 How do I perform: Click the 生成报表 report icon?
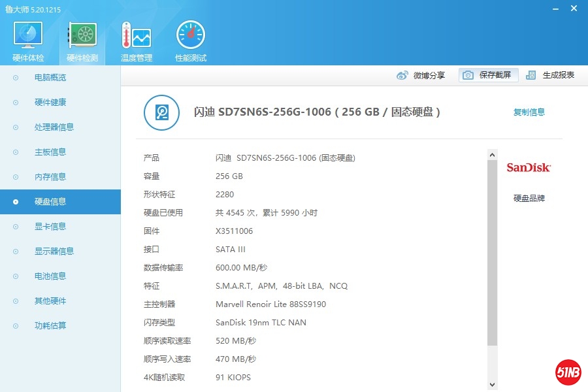click(x=531, y=75)
